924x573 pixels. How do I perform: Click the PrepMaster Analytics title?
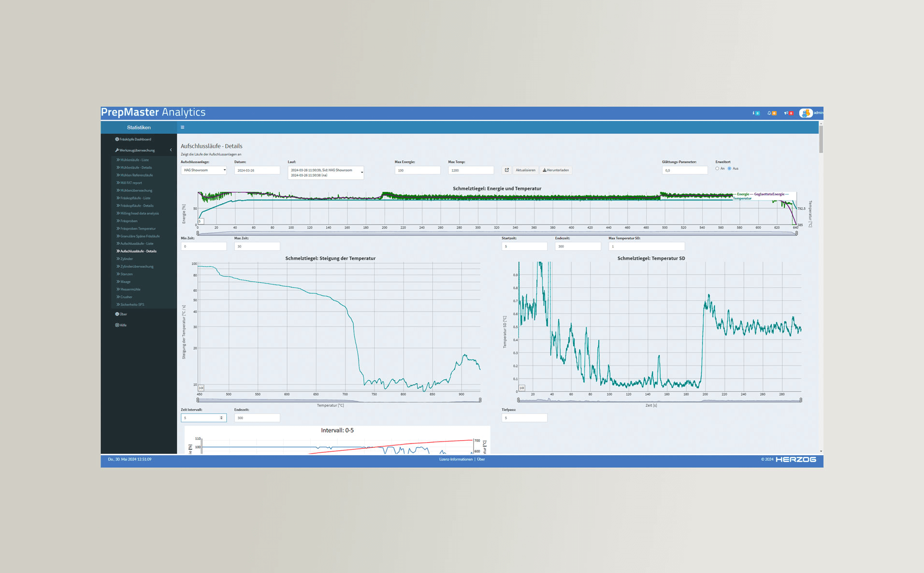(153, 112)
